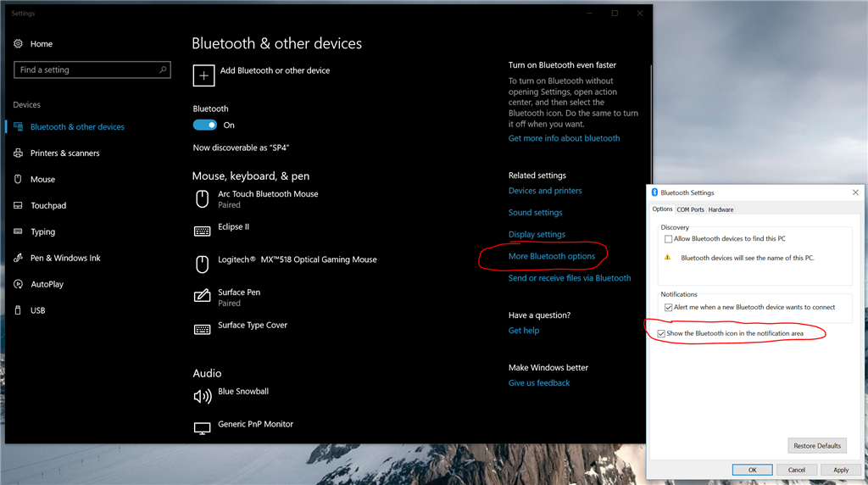Click the Bluetooth & other devices sidebar icon
Viewport: 868px width, 485px height.
[x=19, y=127]
